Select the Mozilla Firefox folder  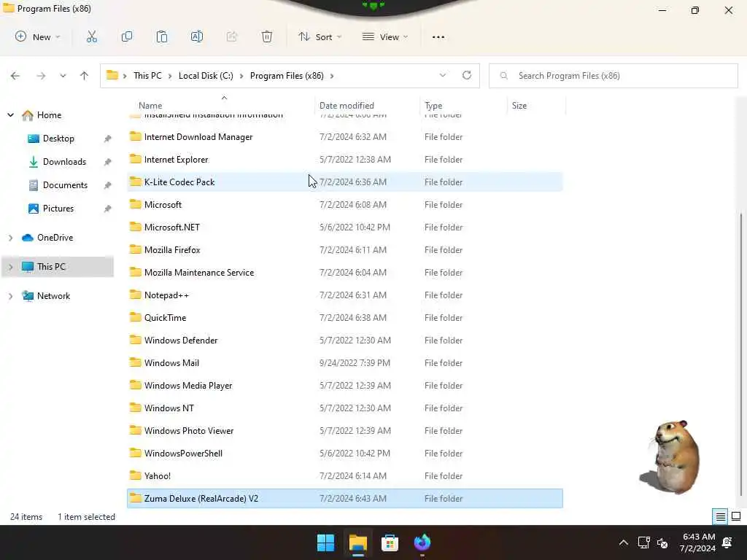[x=345, y=249]
